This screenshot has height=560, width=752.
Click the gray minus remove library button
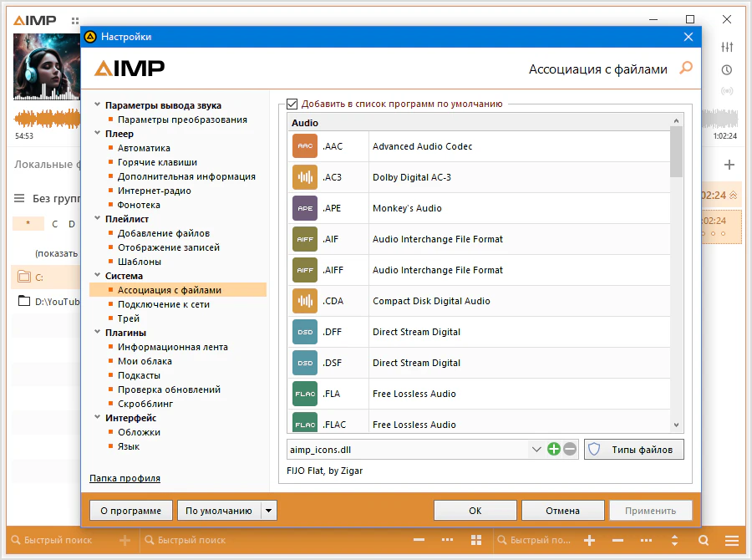tap(570, 450)
